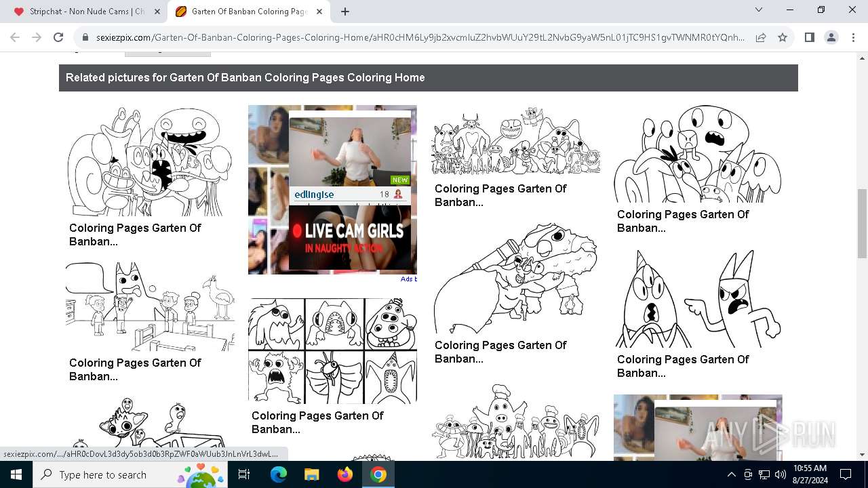Click the taskbar search box
This screenshot has width=868, height=488.
[132, 474]
